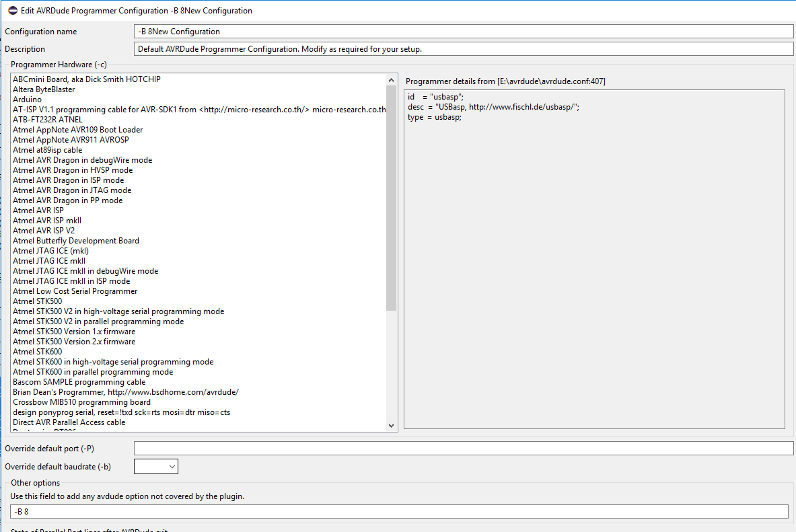Select Brian Dean's Programmer entry

125,392
